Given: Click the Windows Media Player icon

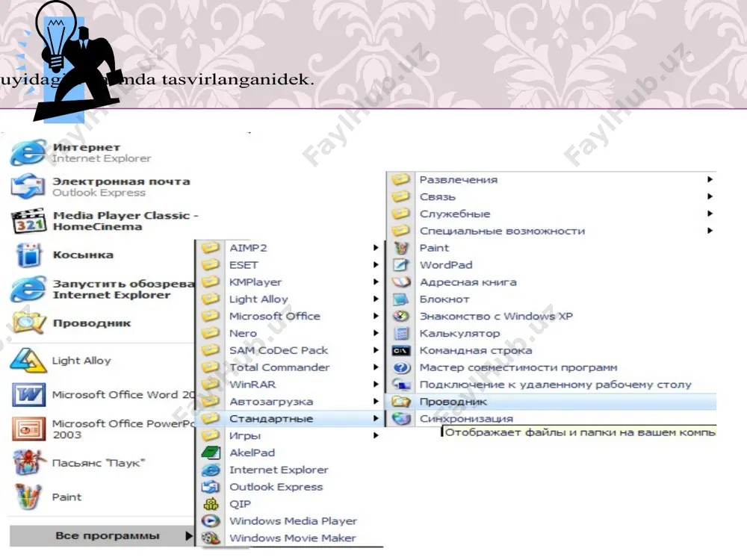Looking at the screenshot, I should point(211,521).
